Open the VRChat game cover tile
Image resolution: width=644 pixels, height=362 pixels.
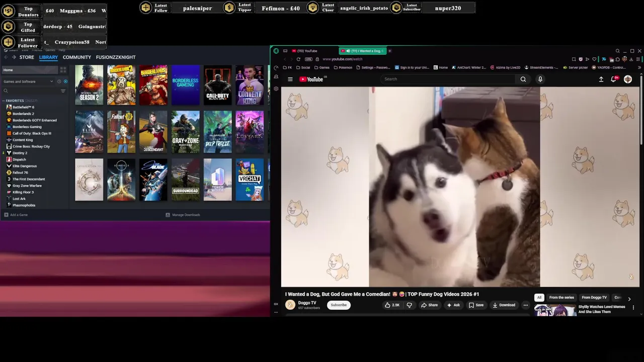250,179
